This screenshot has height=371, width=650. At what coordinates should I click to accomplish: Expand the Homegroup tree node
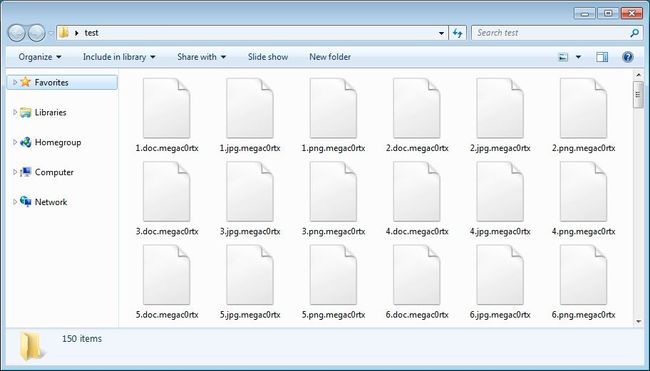coord(15,142)
